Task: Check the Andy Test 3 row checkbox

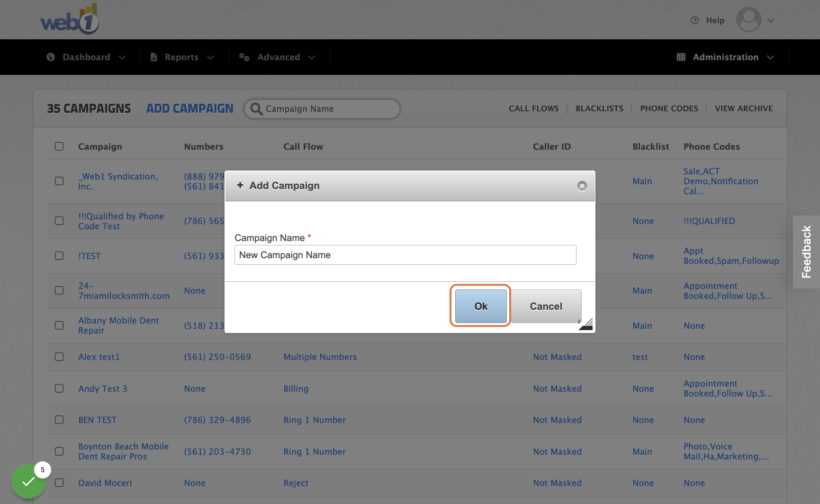Action: pos(59,388)
